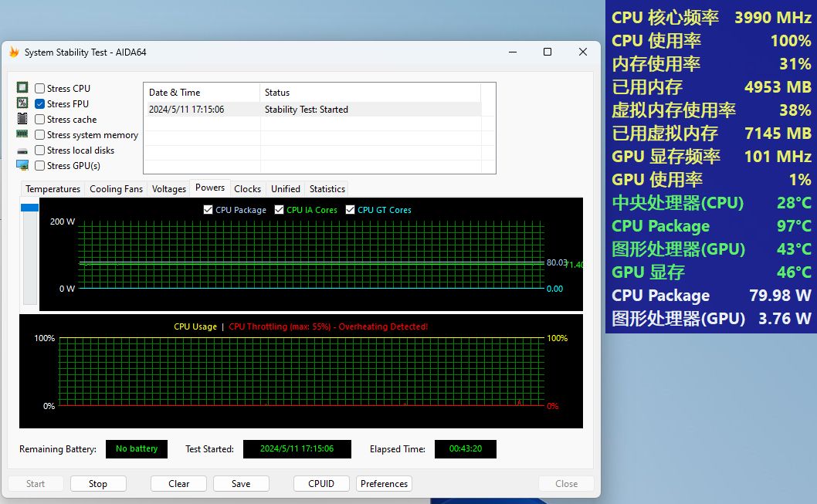Minimize the System Stability Test window
The height and width of the screenshot is (504, 817).
click(x=513, y=52)
